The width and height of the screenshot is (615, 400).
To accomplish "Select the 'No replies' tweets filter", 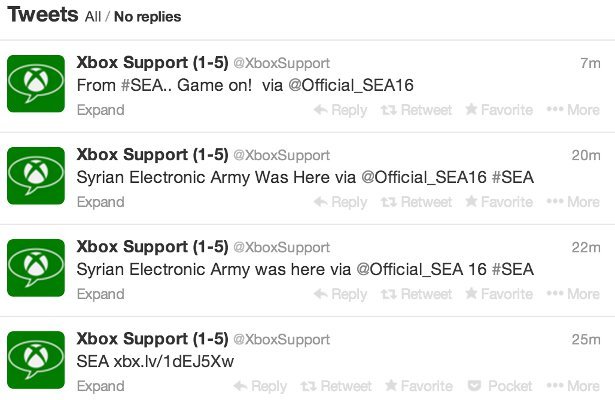I will pos(147,17).
